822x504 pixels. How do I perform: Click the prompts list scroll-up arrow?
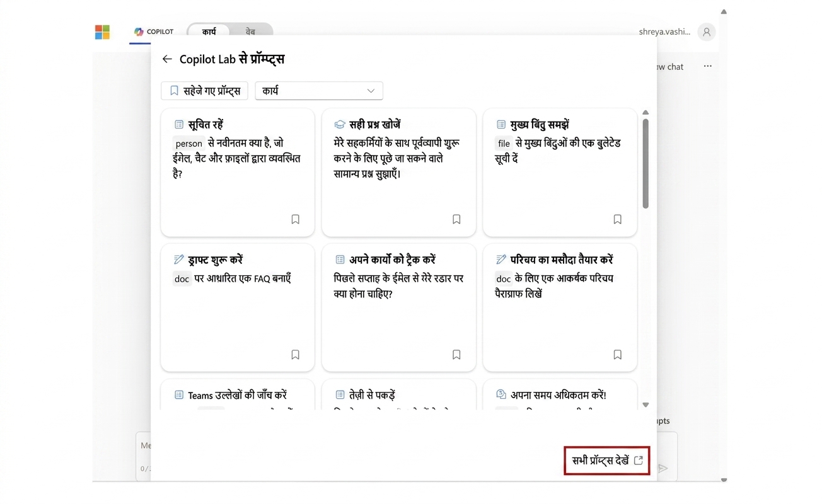(x=645, y=113)
